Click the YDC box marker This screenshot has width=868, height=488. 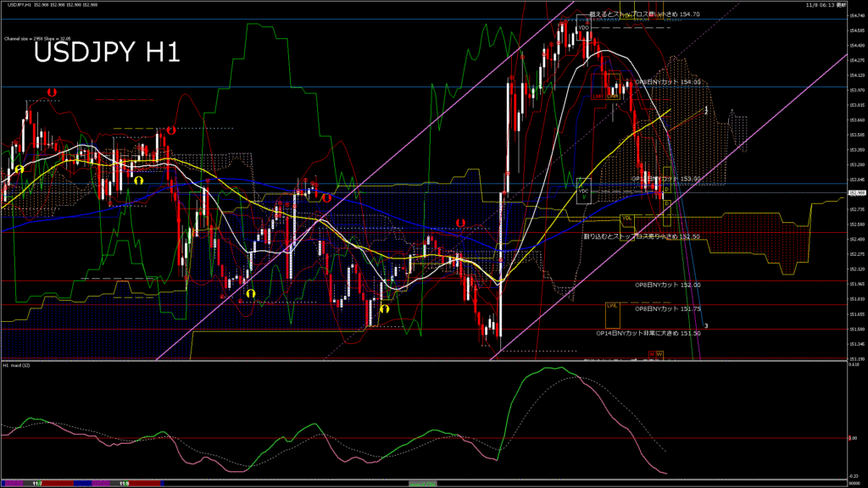(x=583, y=191)
